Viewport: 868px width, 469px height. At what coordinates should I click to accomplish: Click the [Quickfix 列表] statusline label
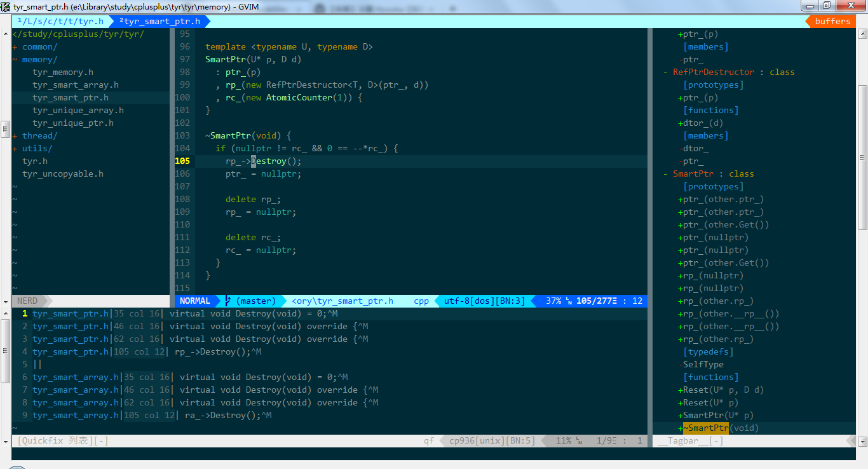pos(63,440)
